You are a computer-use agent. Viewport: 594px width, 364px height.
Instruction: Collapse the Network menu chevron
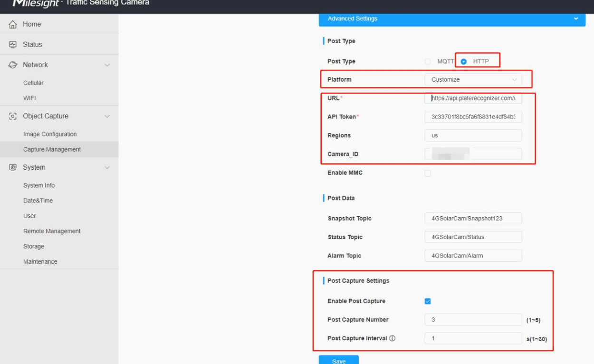click(x=107, y=65)
